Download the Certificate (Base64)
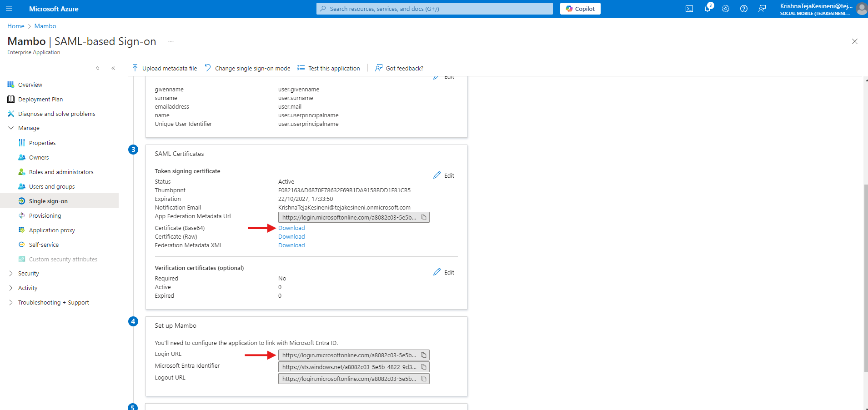868x410 pixels. 291,228
